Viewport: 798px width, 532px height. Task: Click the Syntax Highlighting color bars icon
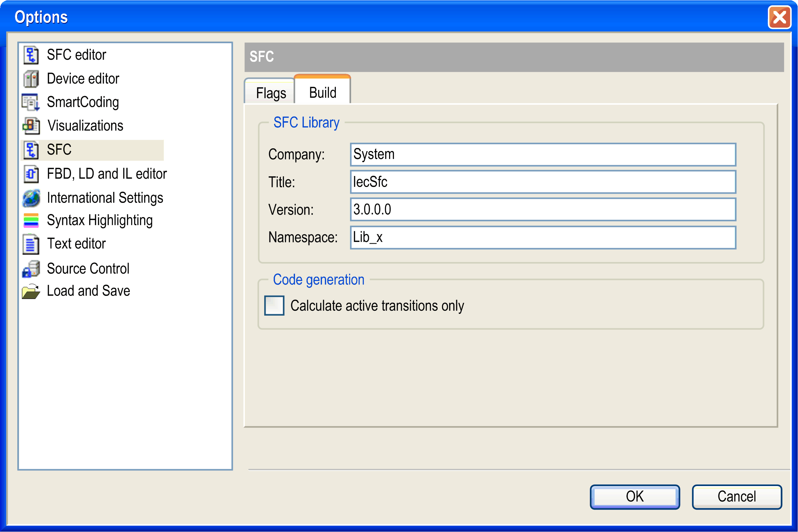coord(31,221)
